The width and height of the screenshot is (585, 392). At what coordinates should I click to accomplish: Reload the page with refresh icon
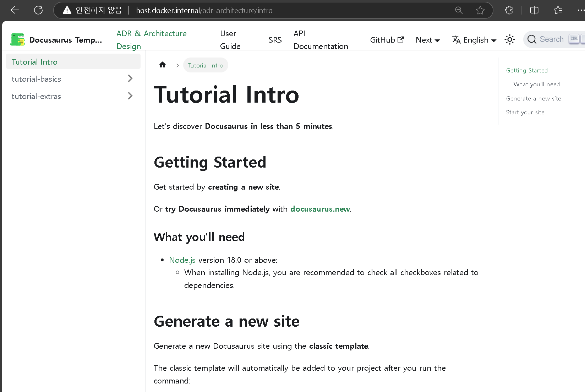38,10
